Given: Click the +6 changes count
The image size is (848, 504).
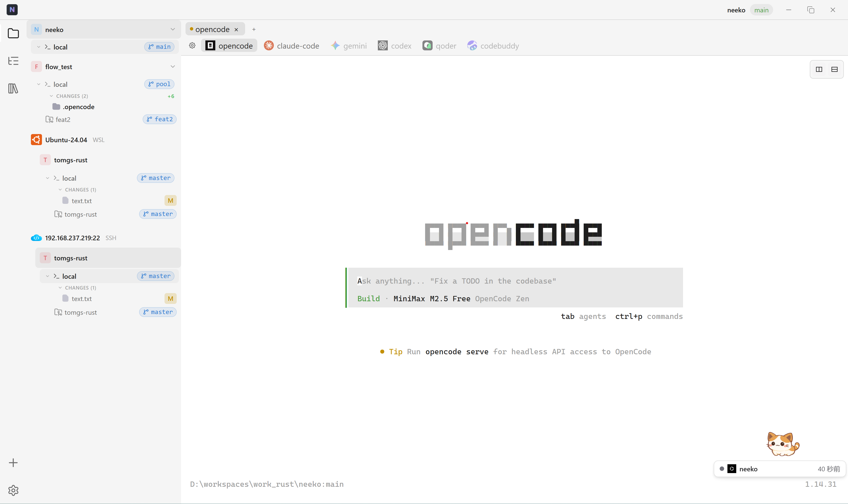Looking at the screenshot, I should [171, 96].
